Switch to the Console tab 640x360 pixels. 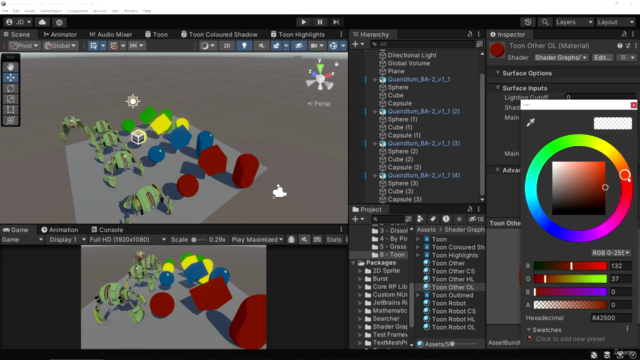tap(107, 230)
